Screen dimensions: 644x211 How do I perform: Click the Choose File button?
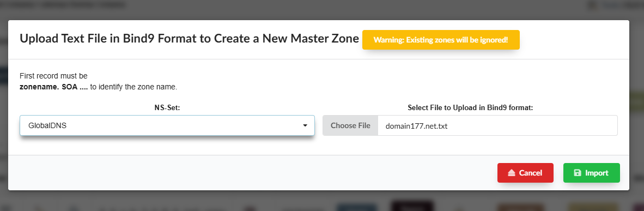(x=350, y=125)
